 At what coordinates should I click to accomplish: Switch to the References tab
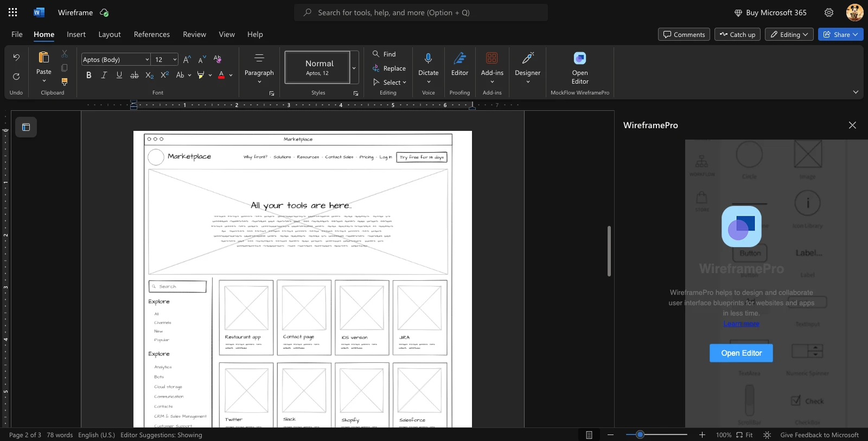coord(152,34)
